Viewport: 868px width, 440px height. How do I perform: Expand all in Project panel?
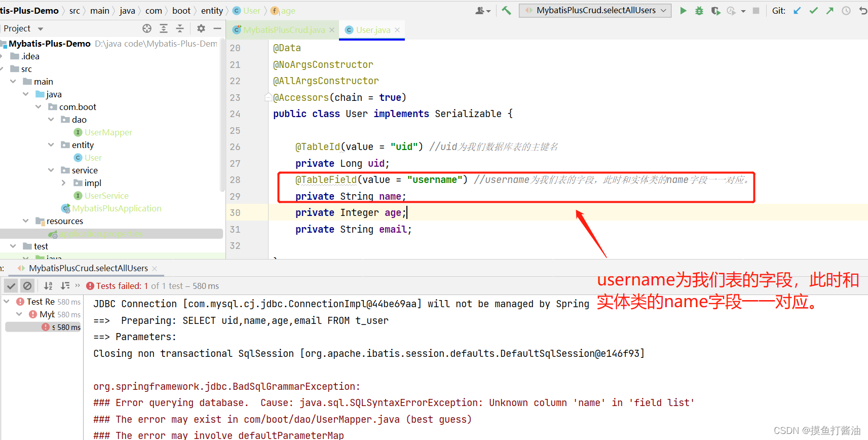[164, 28]
